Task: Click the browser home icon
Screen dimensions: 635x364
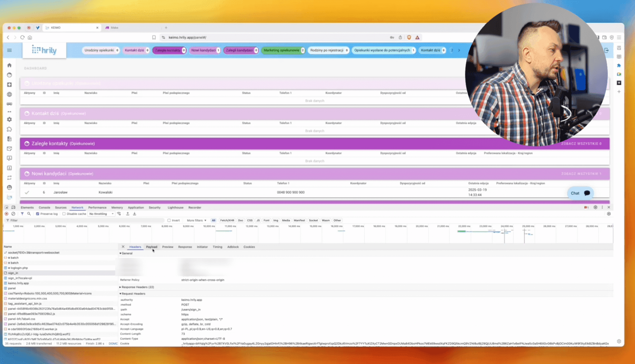Action: (30, 37)
